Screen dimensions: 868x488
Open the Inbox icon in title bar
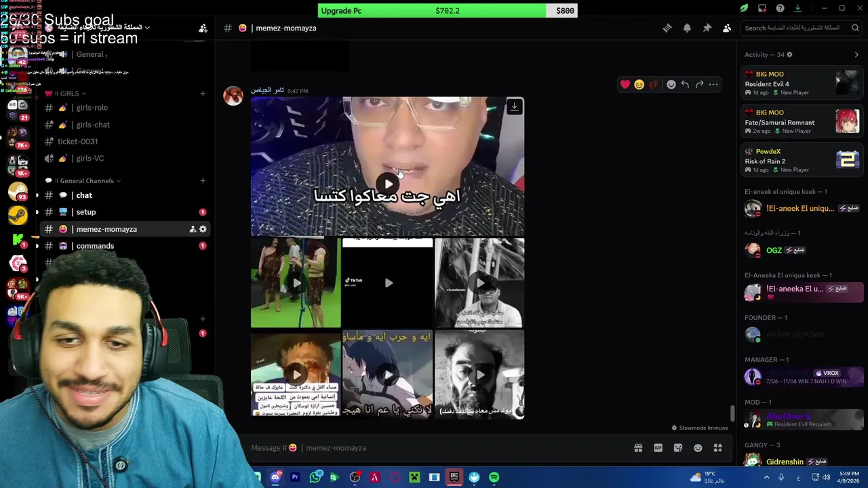pyautogui.click(x=762, y=8)
